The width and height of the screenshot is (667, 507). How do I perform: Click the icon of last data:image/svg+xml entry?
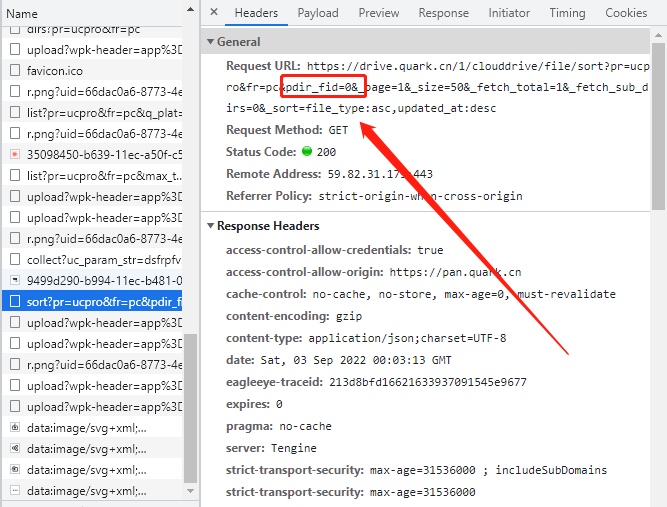pyautogui.click(x=14, y=490)
